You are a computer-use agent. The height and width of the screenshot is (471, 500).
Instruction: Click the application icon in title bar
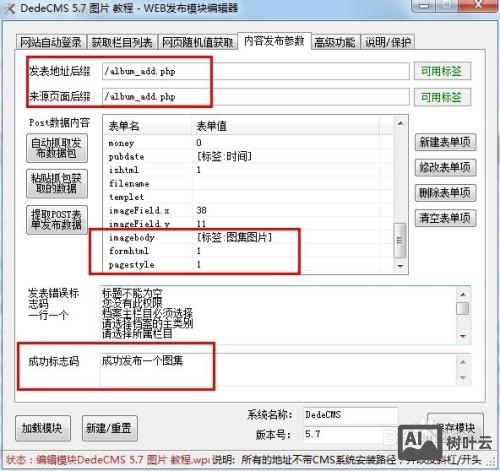point(10,8)
